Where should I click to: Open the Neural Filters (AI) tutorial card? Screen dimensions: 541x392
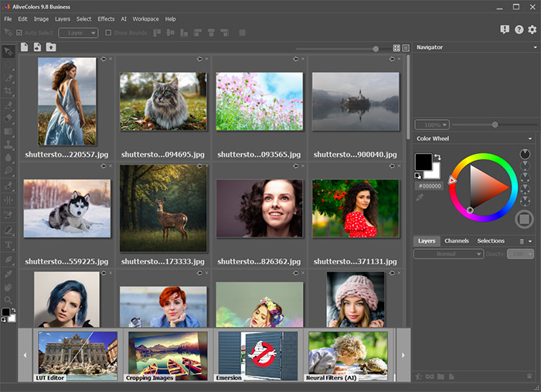pyautogui.click(x=348, y=356)
